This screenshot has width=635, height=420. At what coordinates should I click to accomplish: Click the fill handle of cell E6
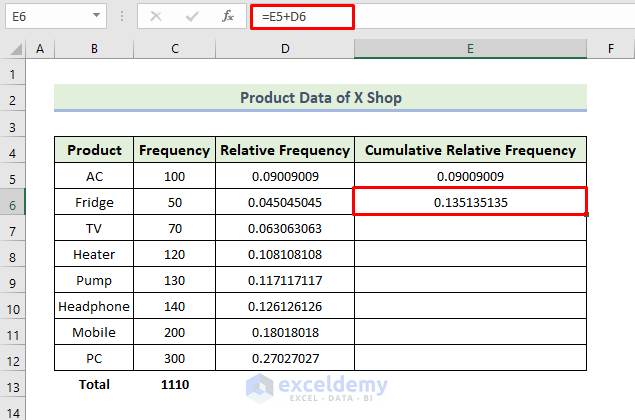tap(586, 214)
